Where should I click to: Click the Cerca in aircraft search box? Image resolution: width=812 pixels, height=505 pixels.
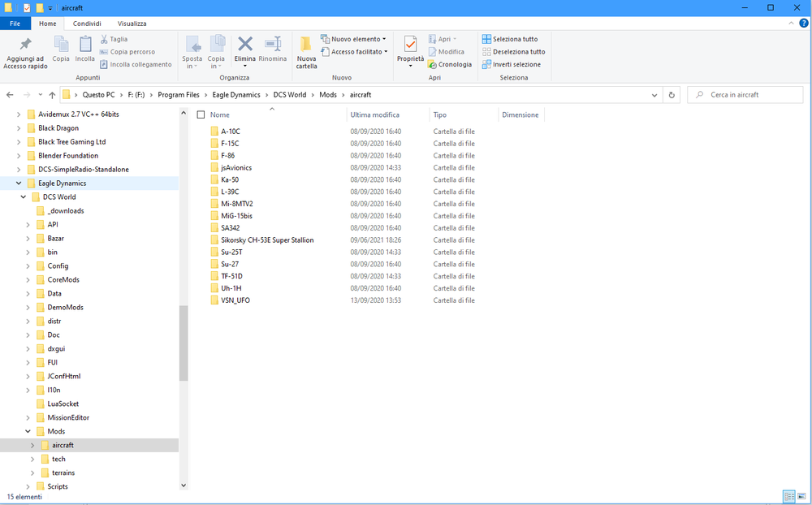pyautogui.click(x=745, y=95)
